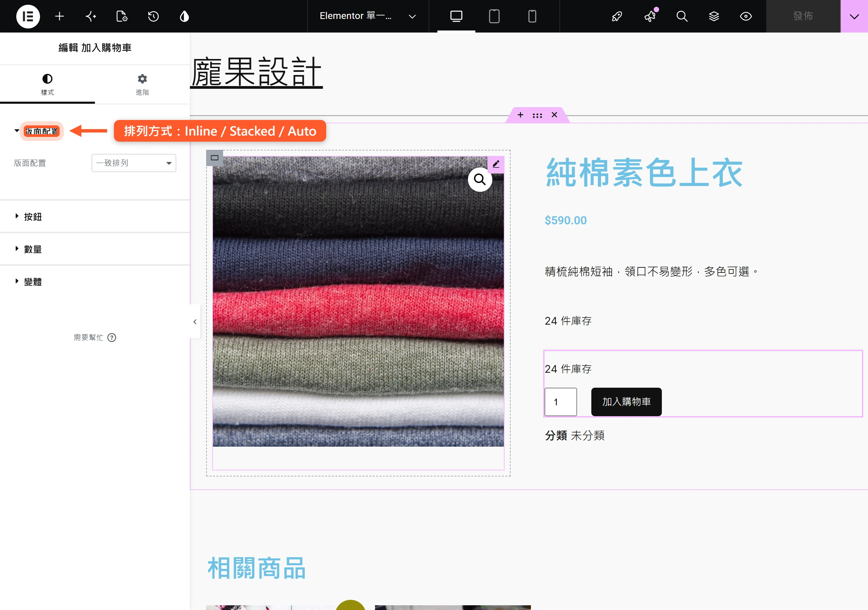Click the 龐果設計 site title link
The width and height of the screenshot is (868, 610).
256,72
